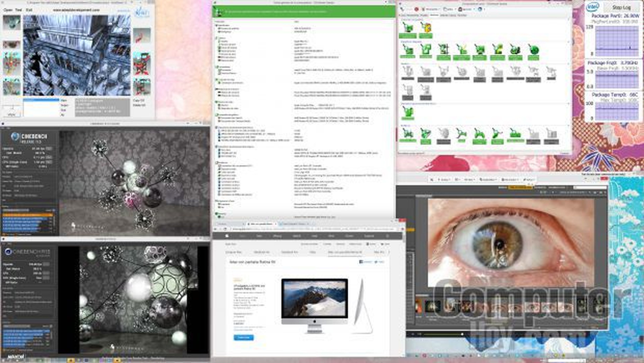The width and height of the screenshot is (644, 363).
Task: Click the Intel logo in Power Gadget
Action: (x=593, y=7)
